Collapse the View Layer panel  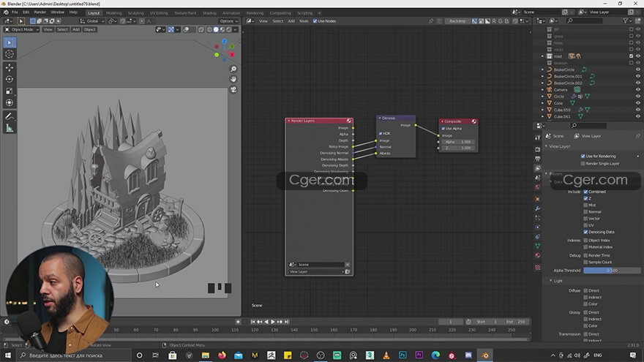click(x=546, y=146)
